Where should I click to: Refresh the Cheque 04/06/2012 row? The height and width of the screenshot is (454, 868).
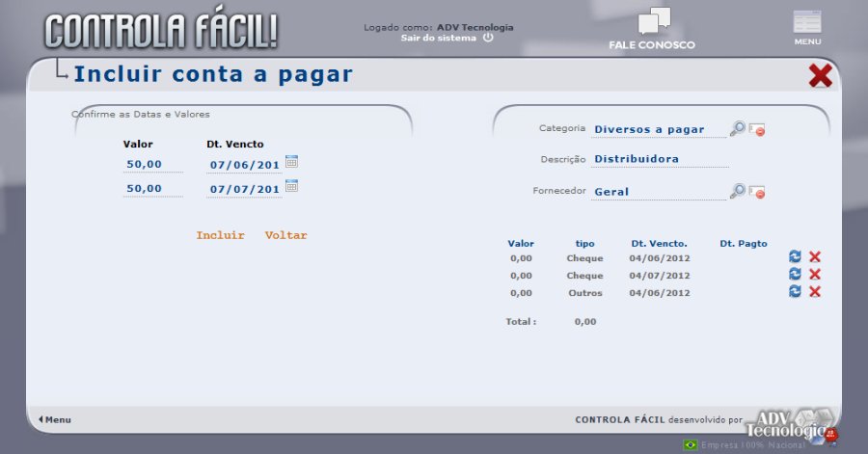(795, 256)
